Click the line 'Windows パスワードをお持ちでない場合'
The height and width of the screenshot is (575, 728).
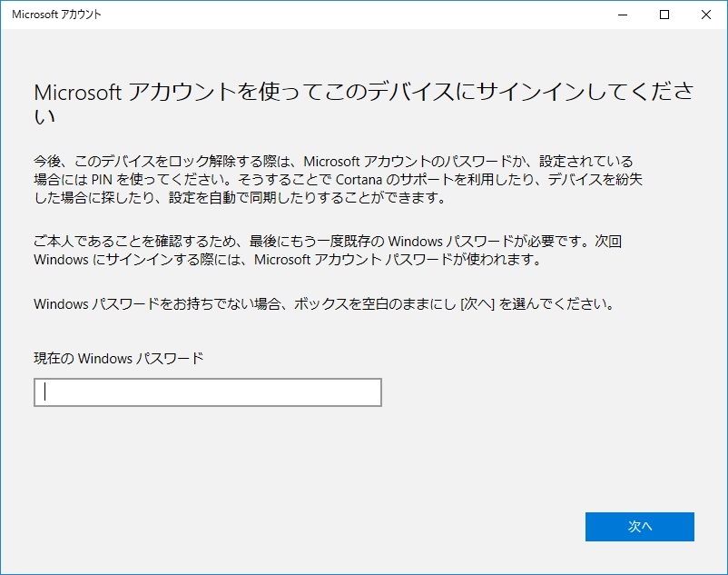324,304
